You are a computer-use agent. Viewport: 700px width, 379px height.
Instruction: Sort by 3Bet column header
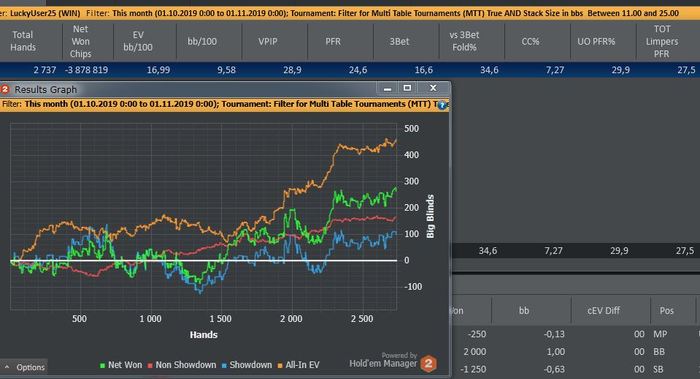[x=399, y=41]
